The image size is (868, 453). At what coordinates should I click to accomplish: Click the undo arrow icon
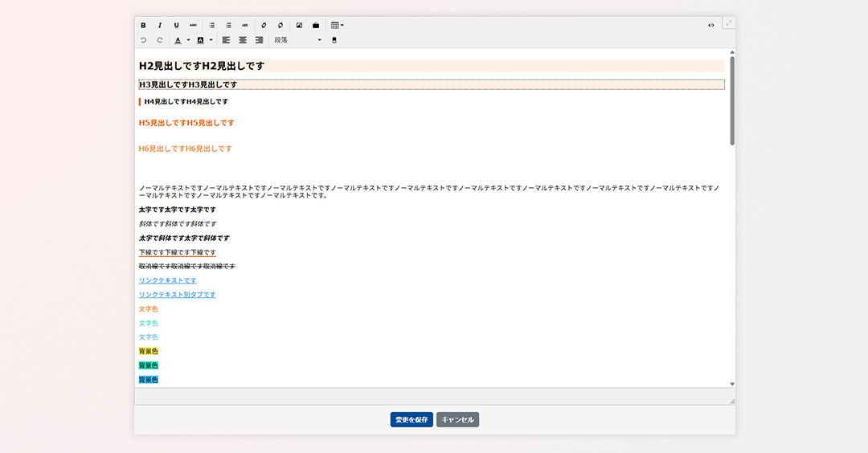143,40
